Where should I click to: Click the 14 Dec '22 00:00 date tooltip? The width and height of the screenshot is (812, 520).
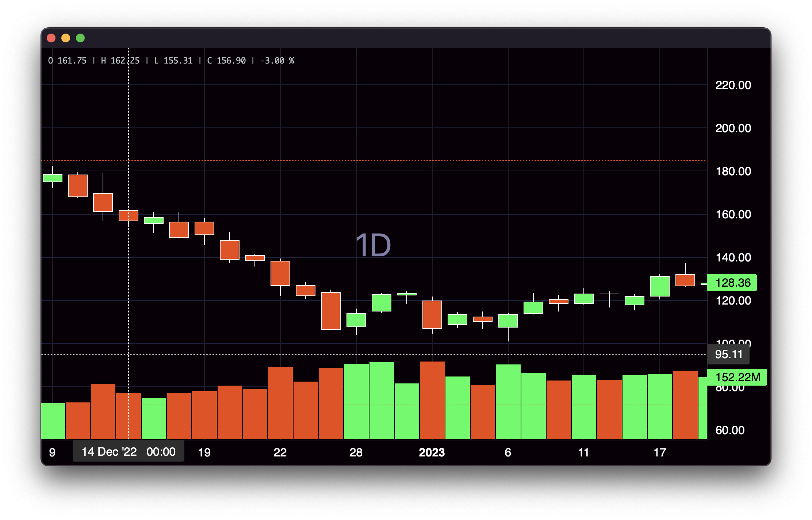point(129,452)
